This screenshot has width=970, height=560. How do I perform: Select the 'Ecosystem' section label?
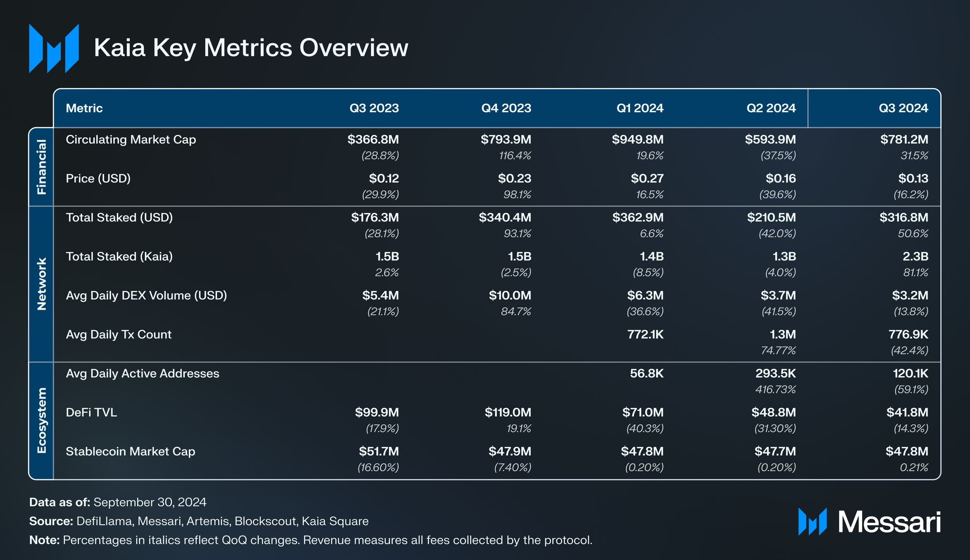(41, 421)
